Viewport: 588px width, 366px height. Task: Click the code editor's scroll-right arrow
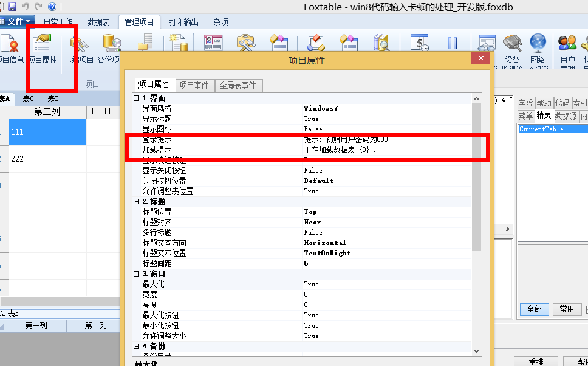point(508,229)
